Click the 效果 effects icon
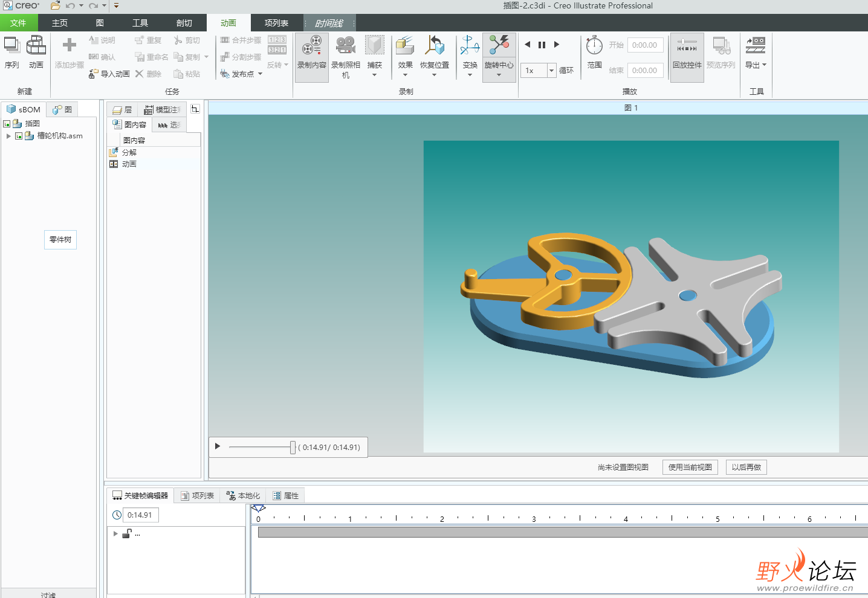Viewport: 868px width, 598px height. [x=405, y=45]
